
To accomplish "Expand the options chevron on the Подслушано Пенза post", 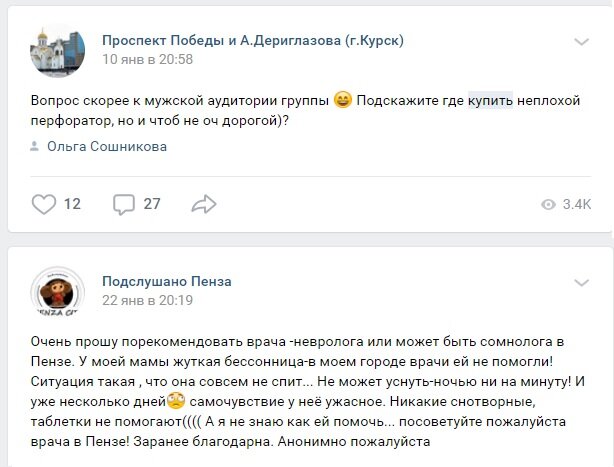I will click(581, 284).
